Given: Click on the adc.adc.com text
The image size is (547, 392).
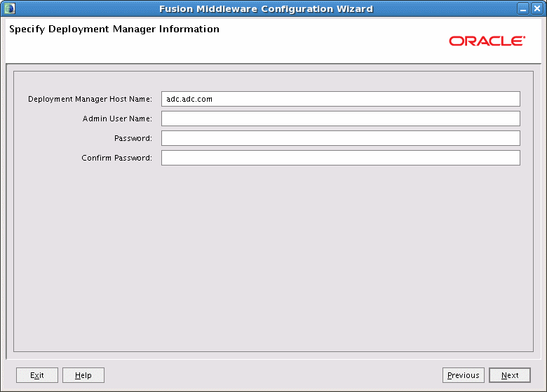Looking at the screenshot, I should coord(189,99).
